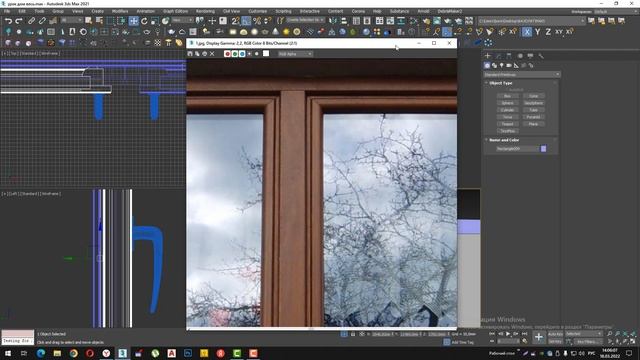
Task: Switch to the Modify command panel tab
Action: pos(498,56)
